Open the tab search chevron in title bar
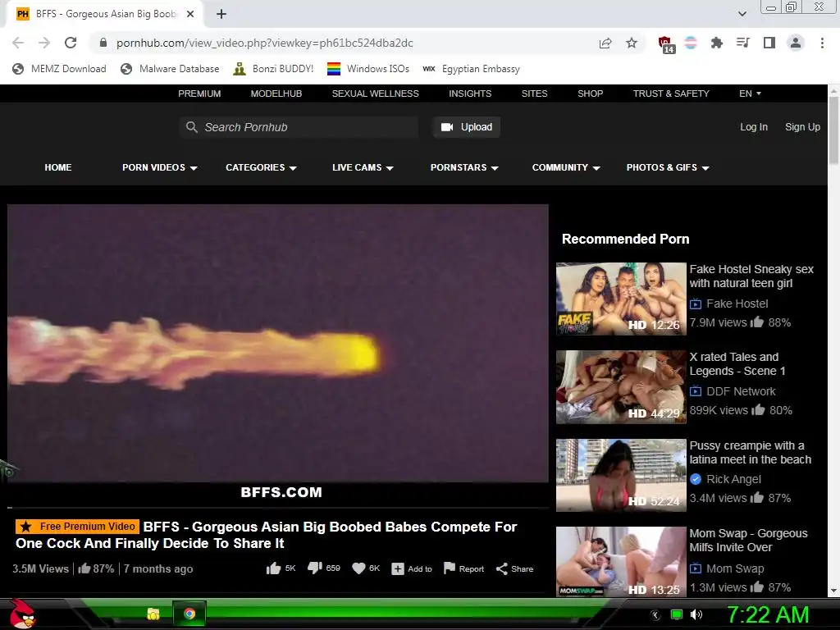The image size is (840, 630). coord(742,14)
